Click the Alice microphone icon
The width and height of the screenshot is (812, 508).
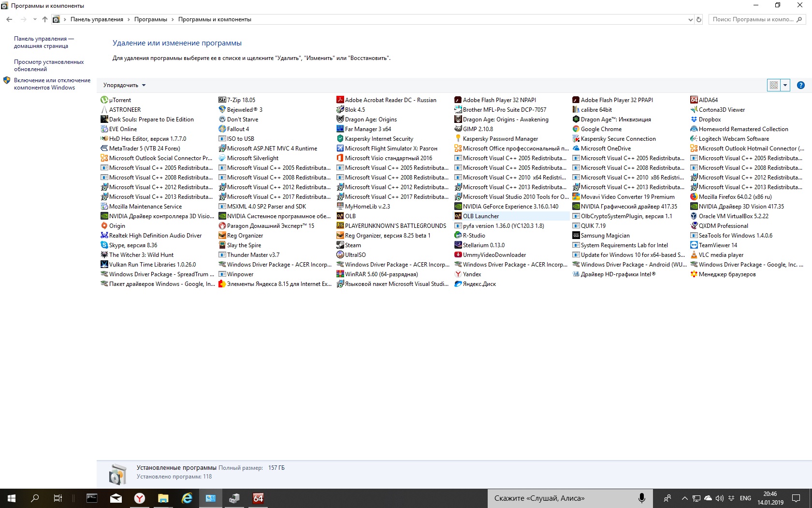pyautogui.click(x=641, y=498)
